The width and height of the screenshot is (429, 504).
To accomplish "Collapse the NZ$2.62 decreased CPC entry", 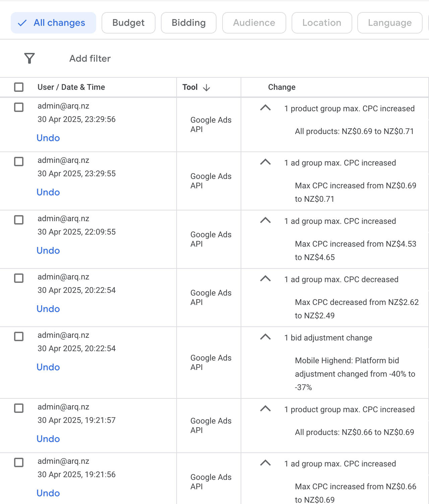I will pos(265,279).
